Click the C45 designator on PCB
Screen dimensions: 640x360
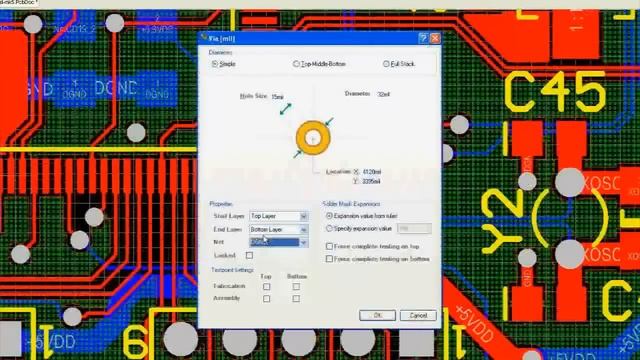[x=555, y=92]
